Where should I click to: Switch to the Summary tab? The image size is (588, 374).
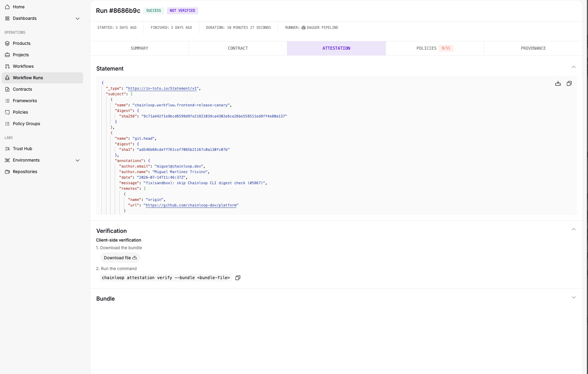pyautogui.click(x=139, y=48)
